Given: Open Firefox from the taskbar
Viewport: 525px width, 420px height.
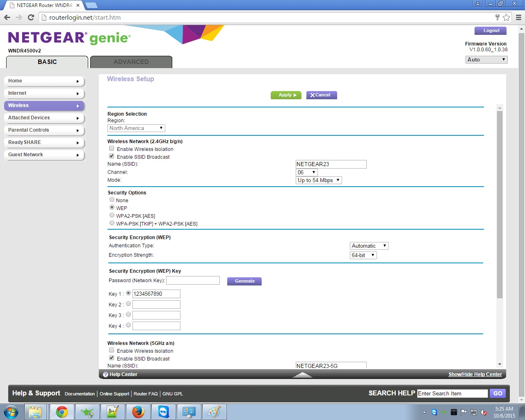Looking at the screenshot, I should [138, 412].
